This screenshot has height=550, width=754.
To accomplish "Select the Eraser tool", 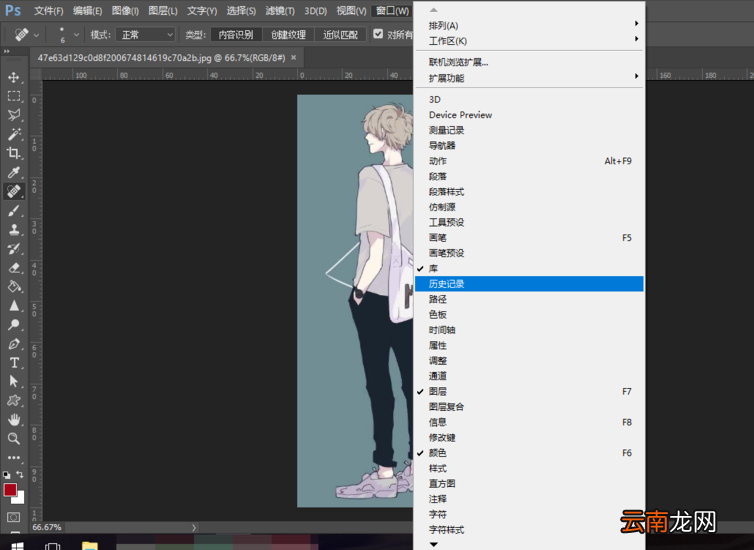I will pyautogui.click(x=13, y=267).
